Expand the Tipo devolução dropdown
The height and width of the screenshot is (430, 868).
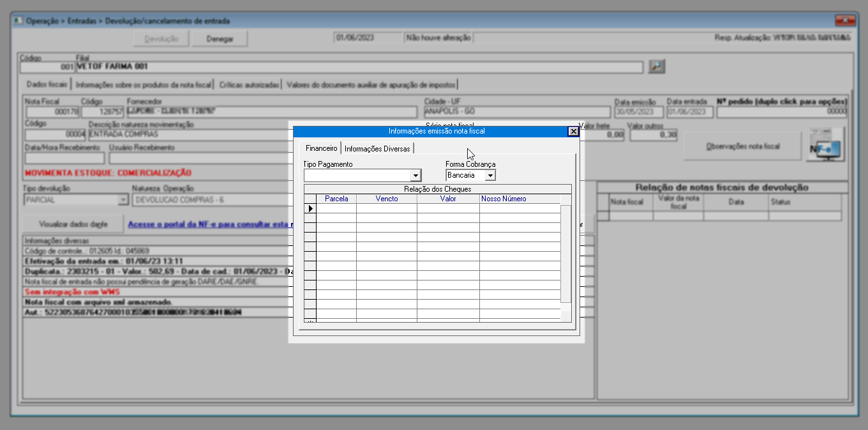pyautogui.click(x=123, y=200)
